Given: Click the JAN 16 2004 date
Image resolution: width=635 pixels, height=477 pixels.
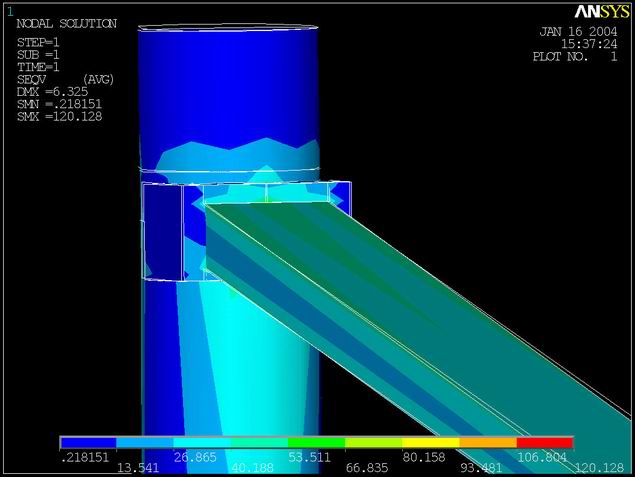Looking at the screenshot, I should pyautogui.click(x=578, y=32).
